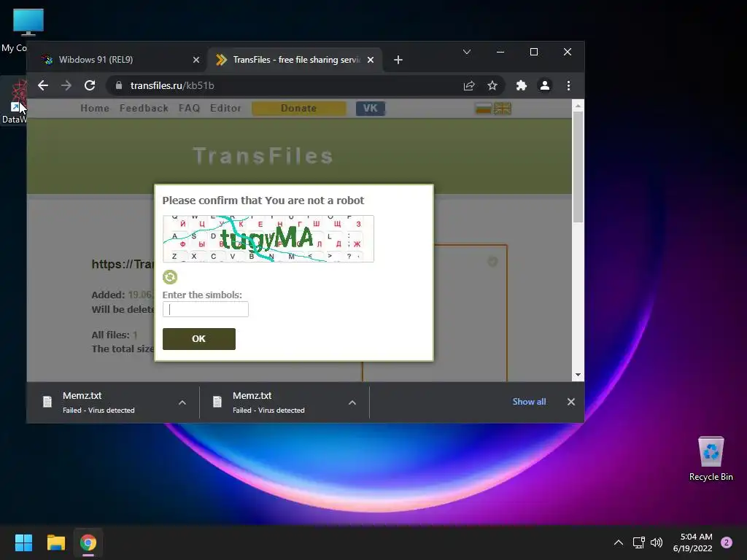The height and width of the screenshot is (560, 747).
Task: Click the Donate button
Action: 298,108
